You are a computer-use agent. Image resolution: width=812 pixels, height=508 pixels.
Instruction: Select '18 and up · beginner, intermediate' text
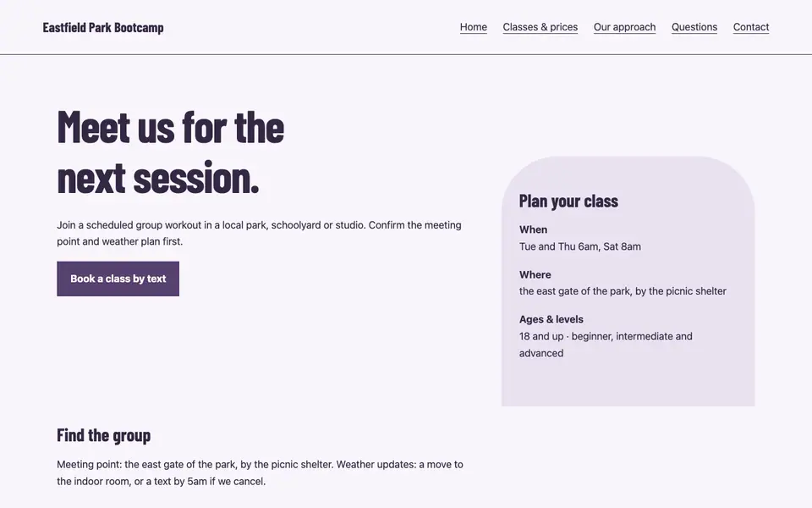click(x=606, y=345)
